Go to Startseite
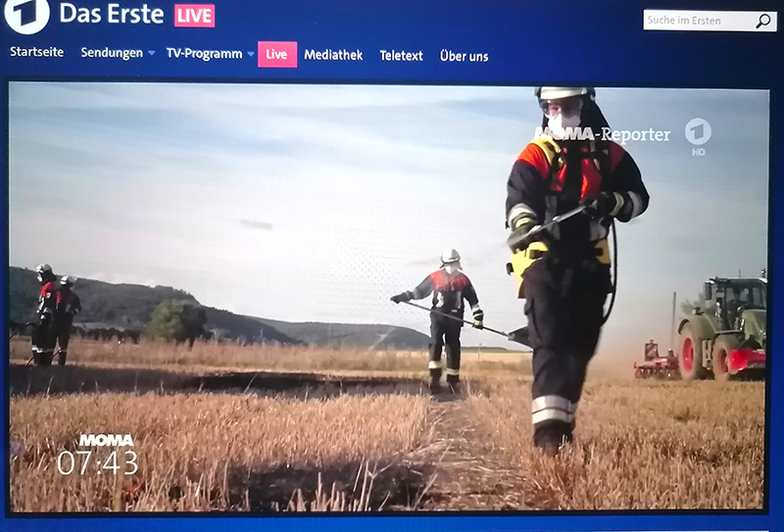The width and height of the screenshot is (784, 532). tap(37, 52)
